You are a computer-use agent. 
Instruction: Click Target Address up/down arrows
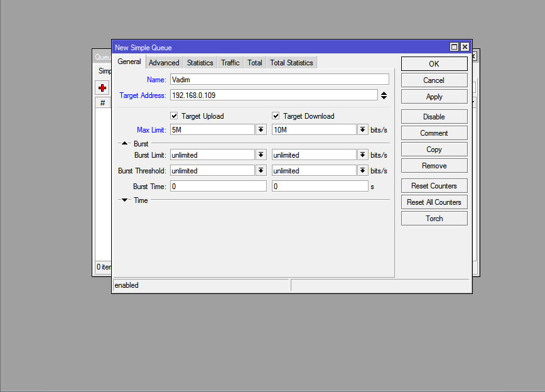pyautogui.click(x=384, y=95)
